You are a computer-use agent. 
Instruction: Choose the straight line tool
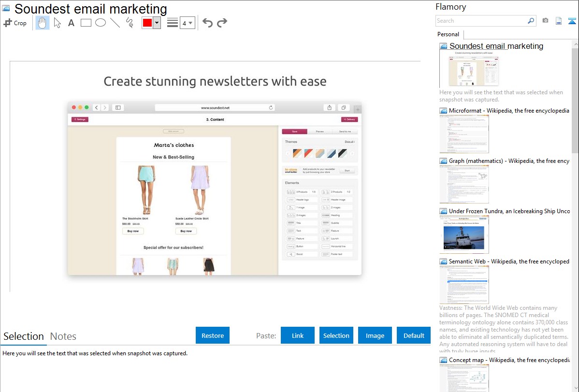point(115,23)
